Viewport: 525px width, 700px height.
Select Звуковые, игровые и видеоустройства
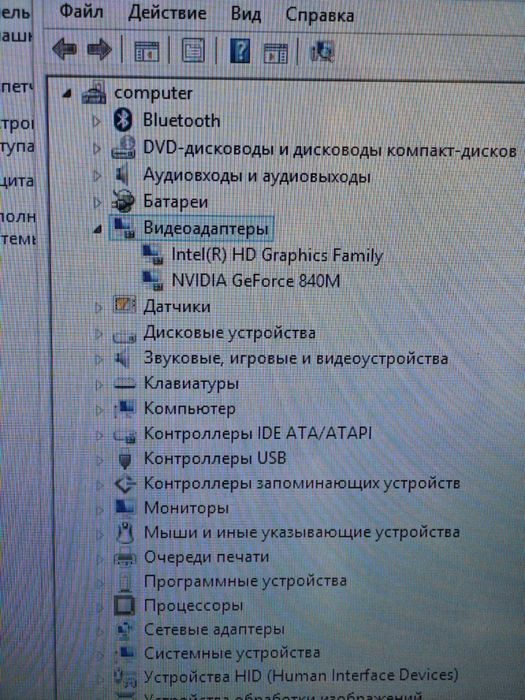click(296, 358)
